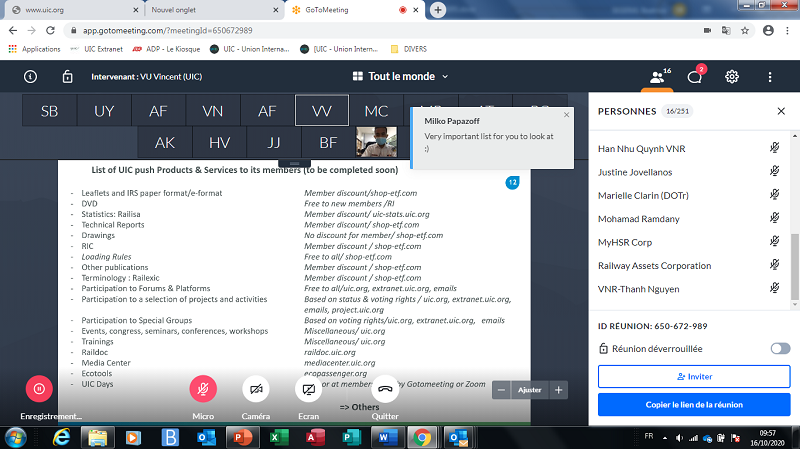Toggle mute icon for VNR-Thanh Nguyen
Image resolution: width=800 pixels, height=449 pixels.
(x=774, y=288)
